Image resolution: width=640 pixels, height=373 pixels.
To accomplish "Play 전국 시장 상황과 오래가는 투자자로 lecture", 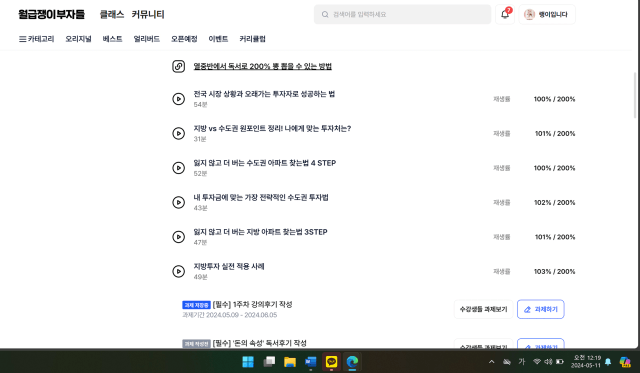I will tap(178, 99).
